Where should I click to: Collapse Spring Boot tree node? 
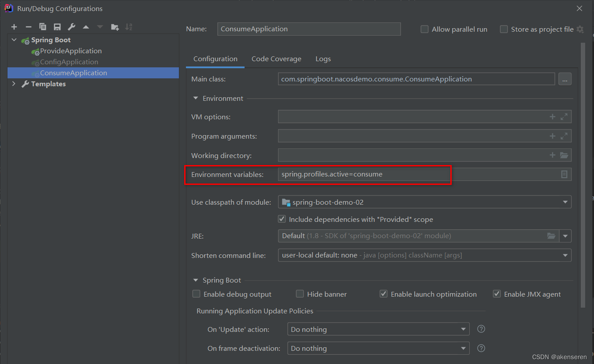pos(14,40)
